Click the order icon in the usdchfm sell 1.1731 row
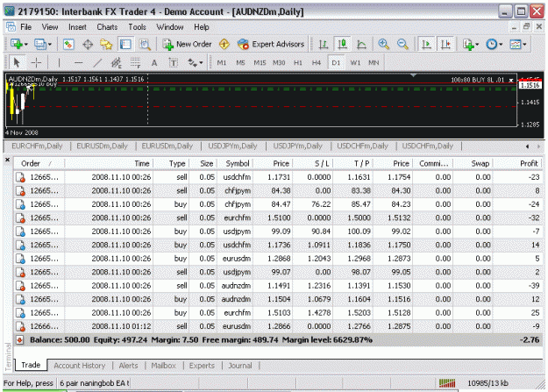Screen dimensions: 548x392 (x=20, y=177)
